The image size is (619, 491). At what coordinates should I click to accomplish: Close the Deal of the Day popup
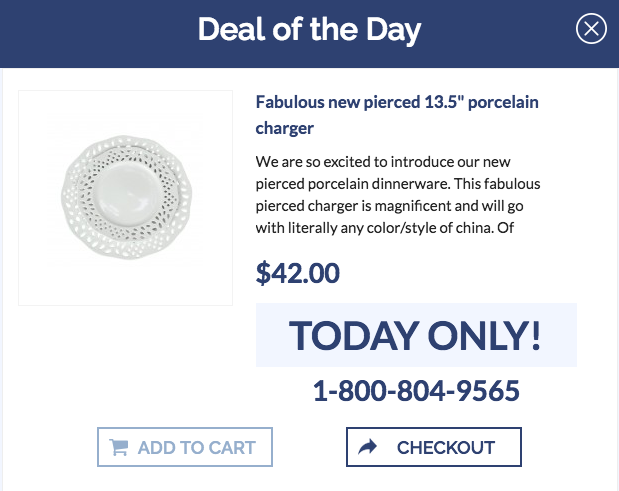point(591,30)
